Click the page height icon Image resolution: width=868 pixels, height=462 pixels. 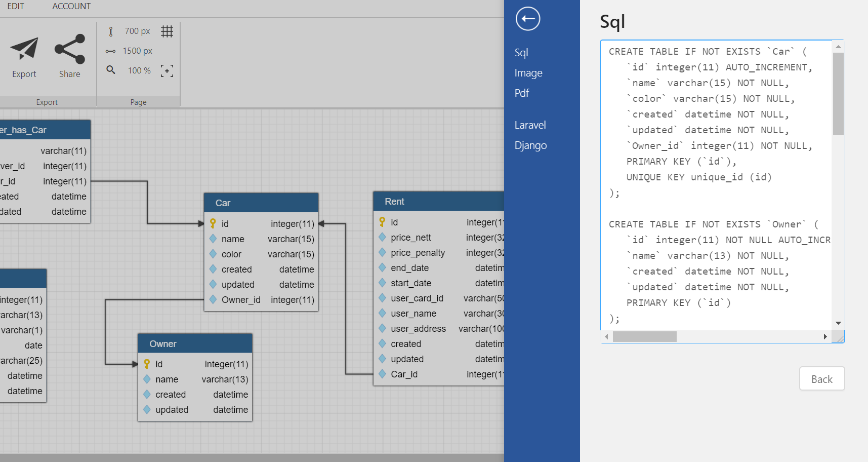pyautogui.click(x=111, y=31)
